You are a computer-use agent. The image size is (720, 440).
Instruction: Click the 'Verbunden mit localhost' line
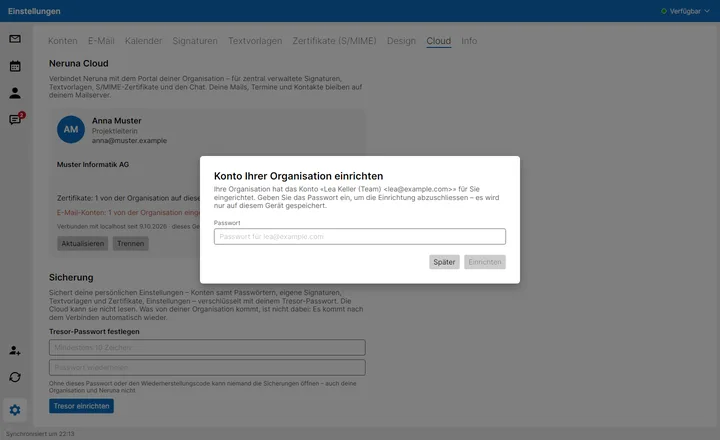pyautogui.click(x=128, y=226)
